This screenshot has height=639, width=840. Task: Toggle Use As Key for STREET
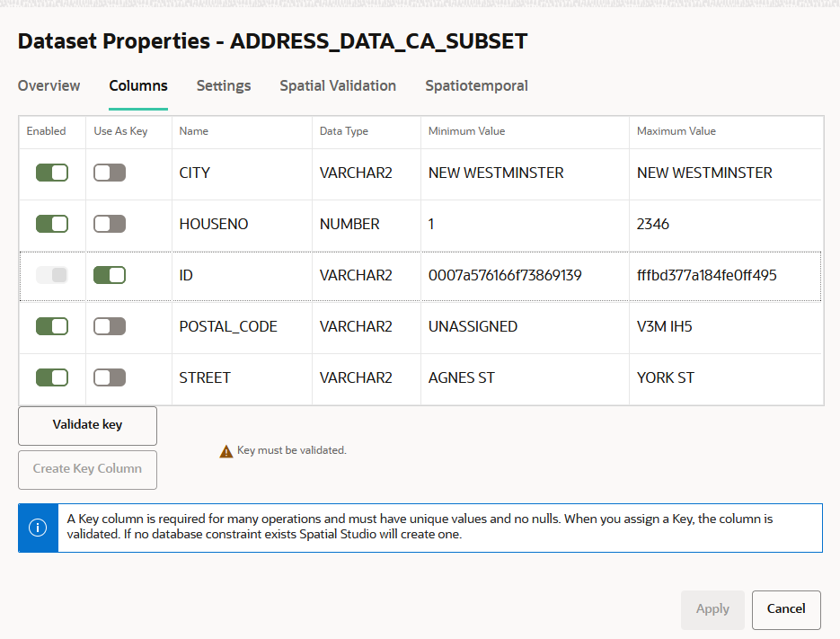point(110,377)
